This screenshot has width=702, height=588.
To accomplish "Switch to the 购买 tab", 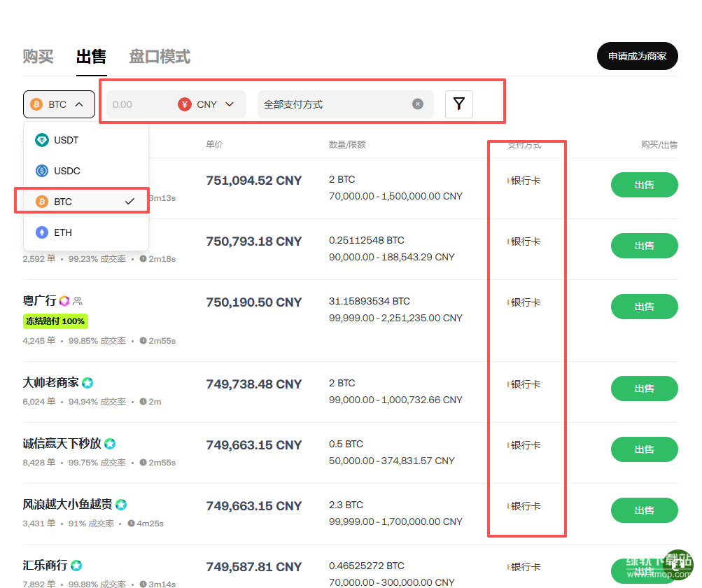I will pos(38,57).
